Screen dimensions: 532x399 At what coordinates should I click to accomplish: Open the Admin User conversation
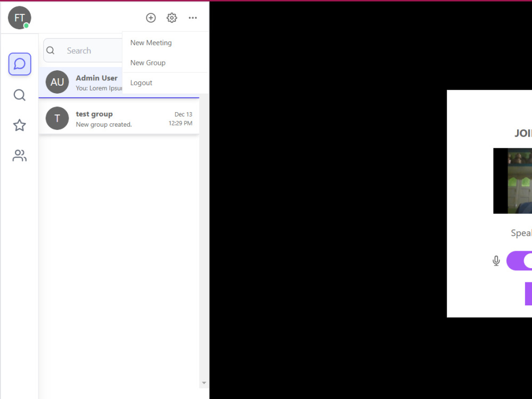[81, 82]
